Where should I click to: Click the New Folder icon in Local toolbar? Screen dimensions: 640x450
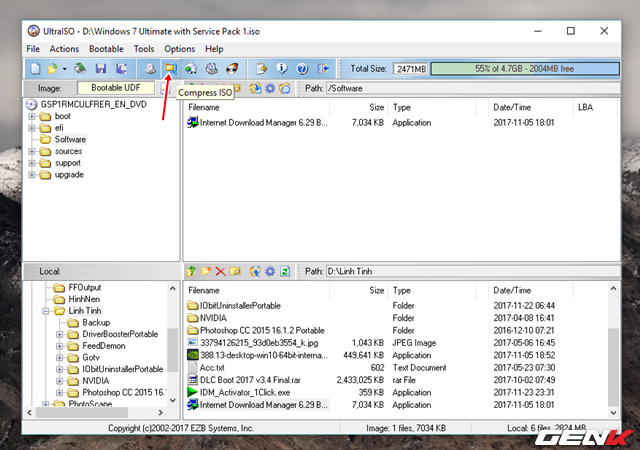(x=206, y=271)
